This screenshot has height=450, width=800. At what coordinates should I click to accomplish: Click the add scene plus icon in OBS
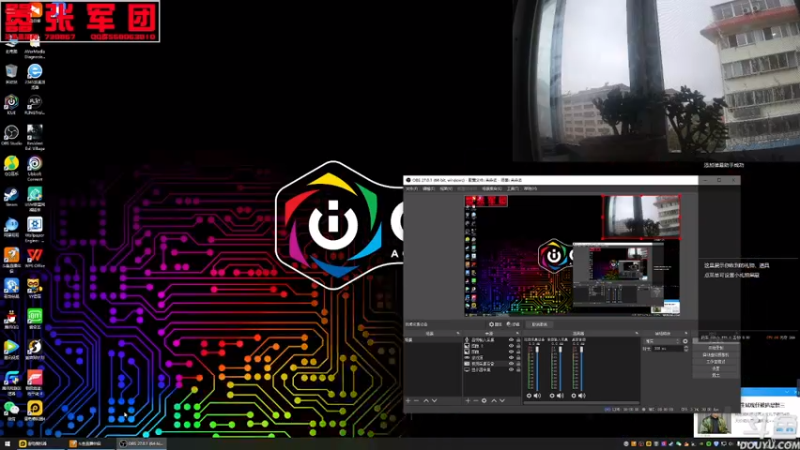(408, 401)
